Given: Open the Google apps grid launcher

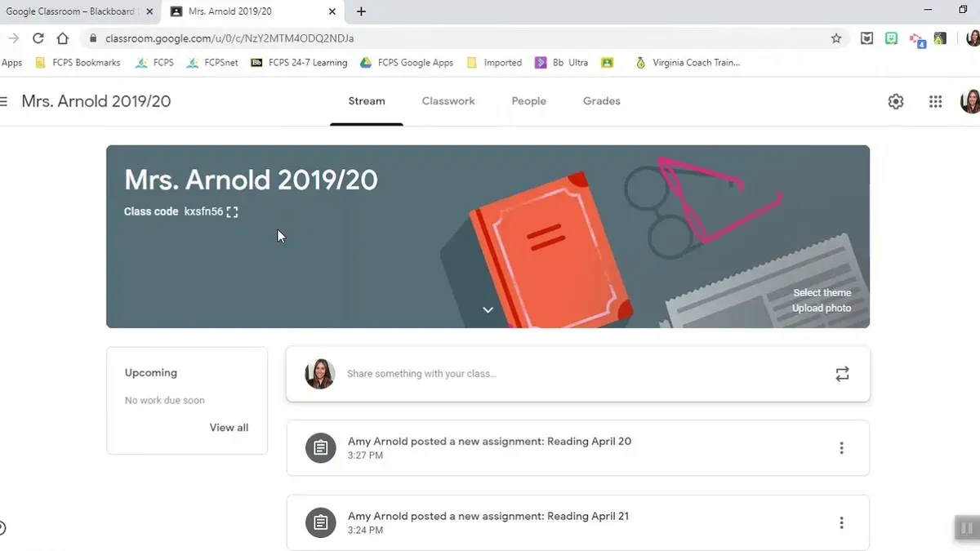Looking at the screenshot, I should (936, 101).
